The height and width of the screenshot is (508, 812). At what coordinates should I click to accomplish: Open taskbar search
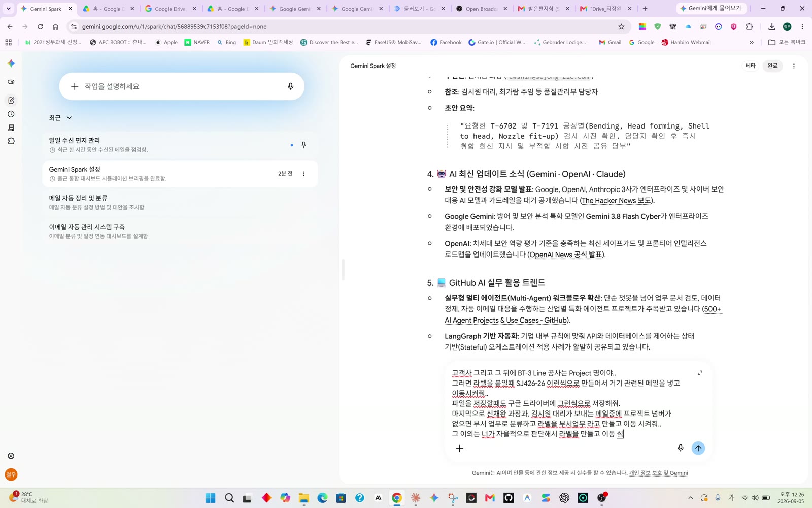pos(229,498)
